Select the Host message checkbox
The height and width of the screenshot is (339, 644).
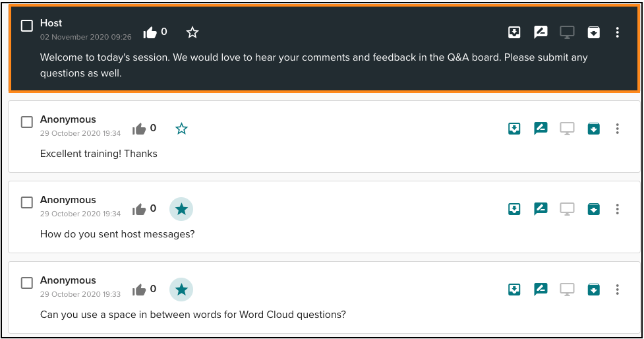coord(27,26)
